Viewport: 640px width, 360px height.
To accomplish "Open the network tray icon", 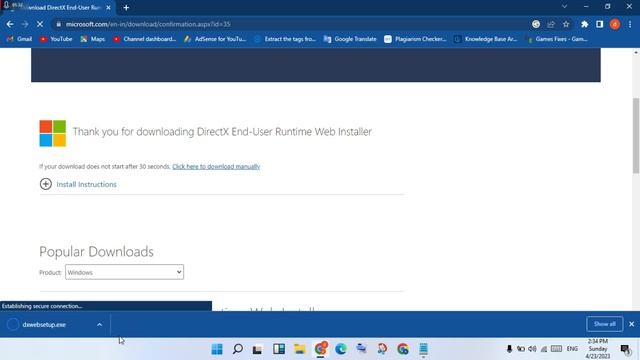I will [x=544, y=349].
